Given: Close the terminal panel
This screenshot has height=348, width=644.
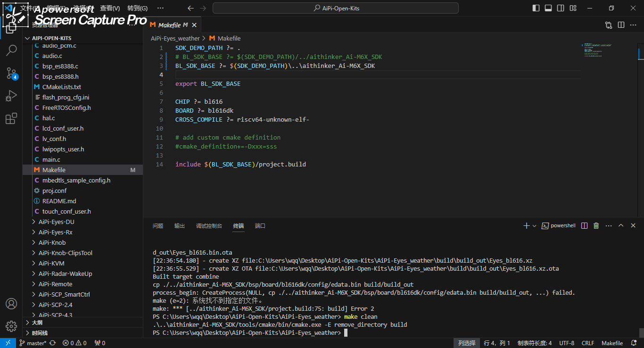Looking at the screenshot, I should [x=633, y=226].
